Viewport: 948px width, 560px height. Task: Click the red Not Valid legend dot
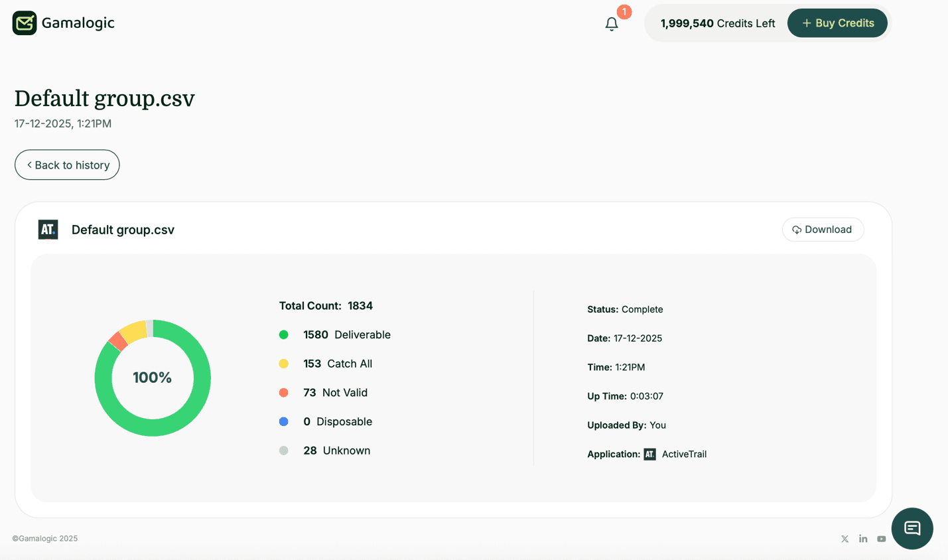tap(284, 392)
